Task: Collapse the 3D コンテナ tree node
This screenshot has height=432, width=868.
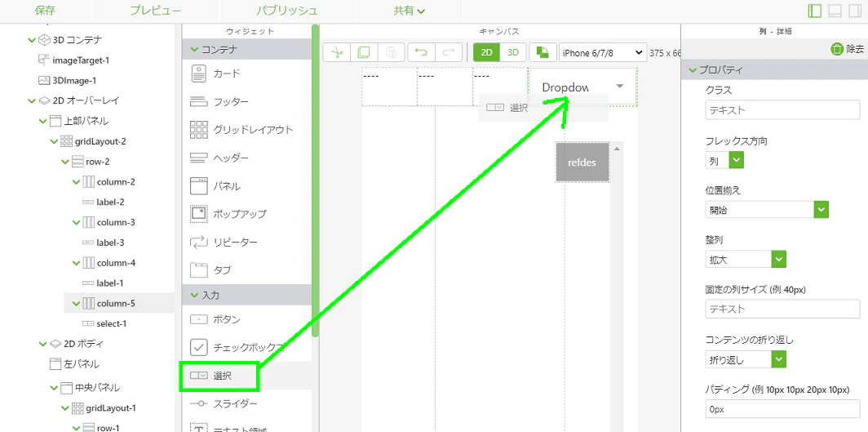Action: [31, 40]
